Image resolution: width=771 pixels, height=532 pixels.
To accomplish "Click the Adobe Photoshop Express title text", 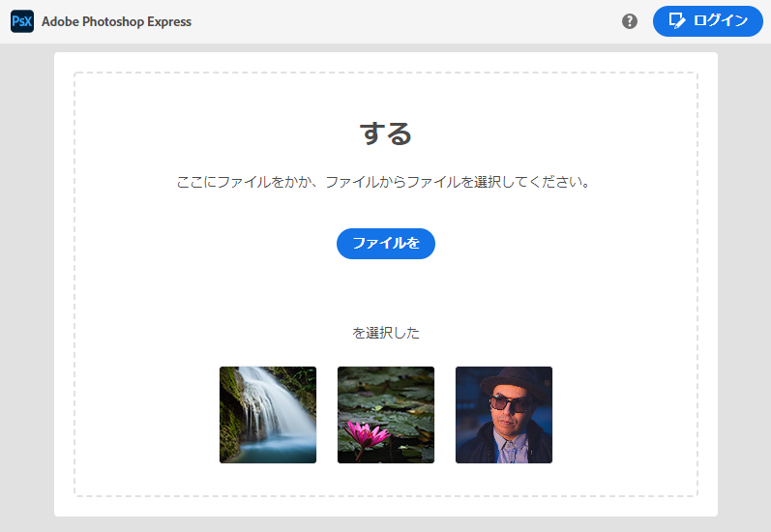I will [x=116, y=21].
